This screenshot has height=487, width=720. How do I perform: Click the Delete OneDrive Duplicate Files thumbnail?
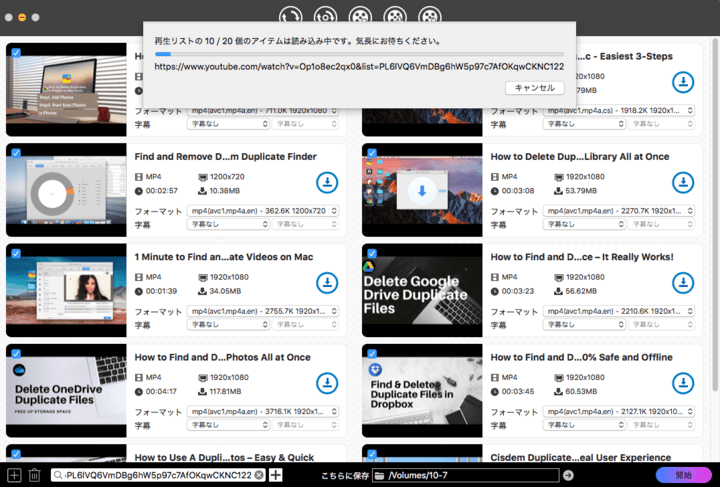click(66, 391)
